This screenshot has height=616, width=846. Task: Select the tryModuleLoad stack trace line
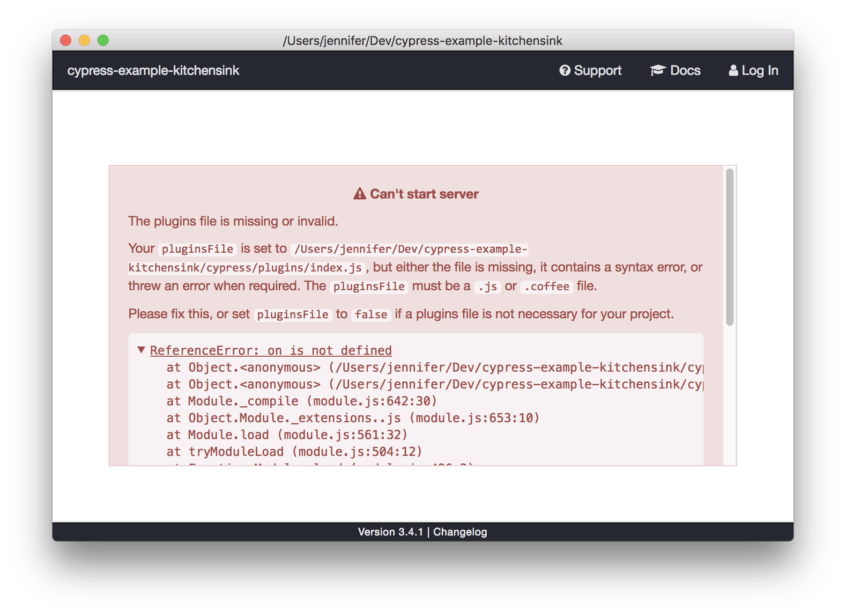295,452
